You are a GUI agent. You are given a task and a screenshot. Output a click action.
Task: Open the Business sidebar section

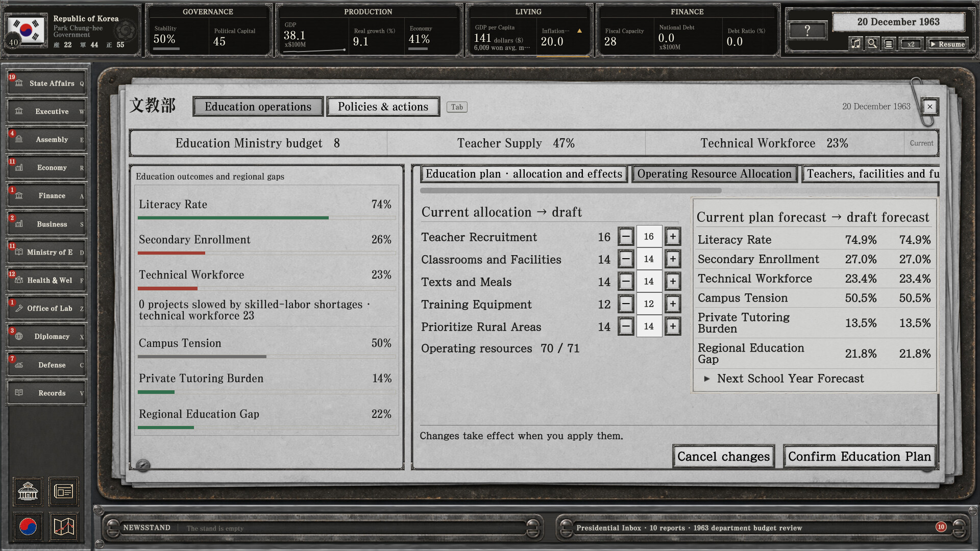pos(46,224)
